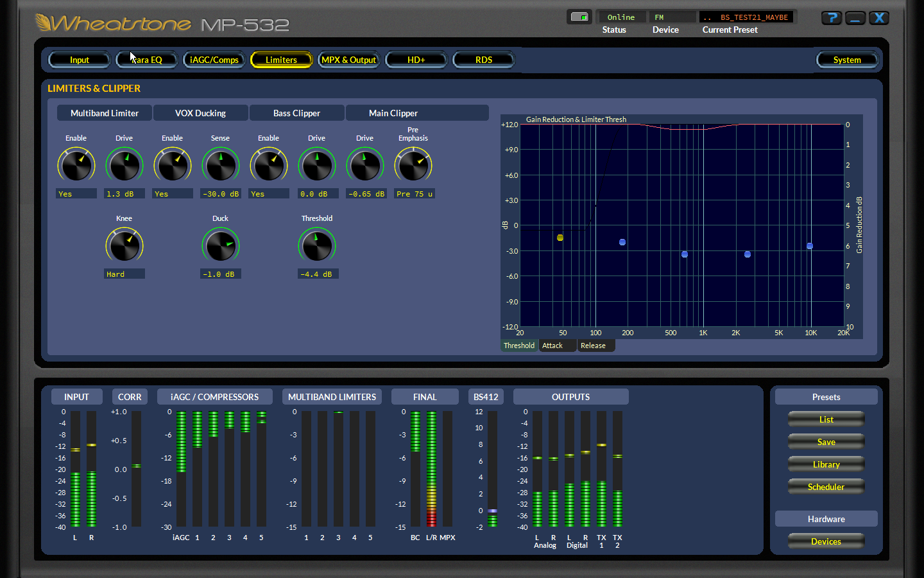Click the OUTPUTS meter header
The image size is (924, 578).
pyautogui.click(x=571, y=397)
